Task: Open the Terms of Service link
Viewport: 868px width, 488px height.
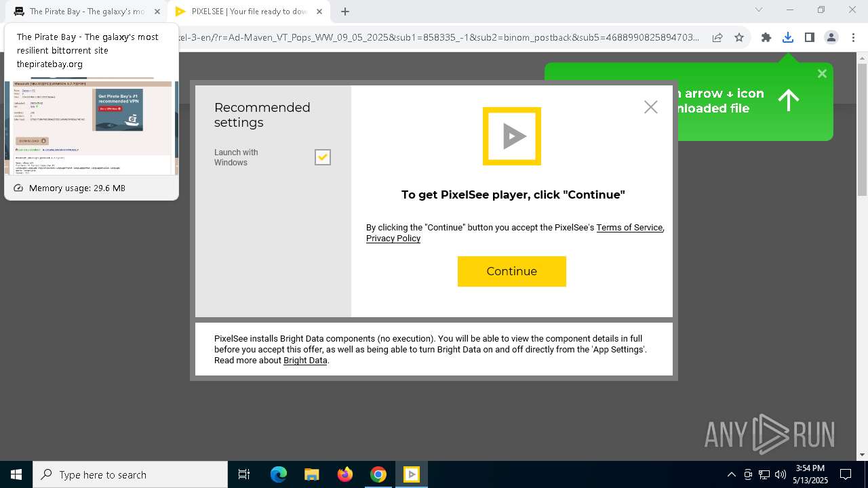Action: click(x=629, y=228)
